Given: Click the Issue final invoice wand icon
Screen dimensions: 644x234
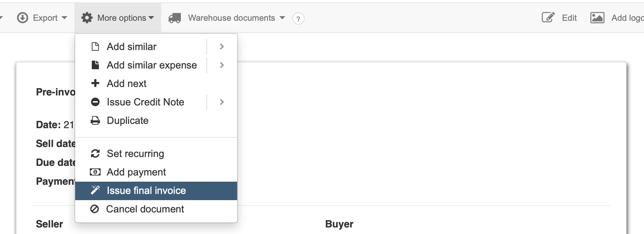Looking at the screenshot, I should click(x=96, y=190).
